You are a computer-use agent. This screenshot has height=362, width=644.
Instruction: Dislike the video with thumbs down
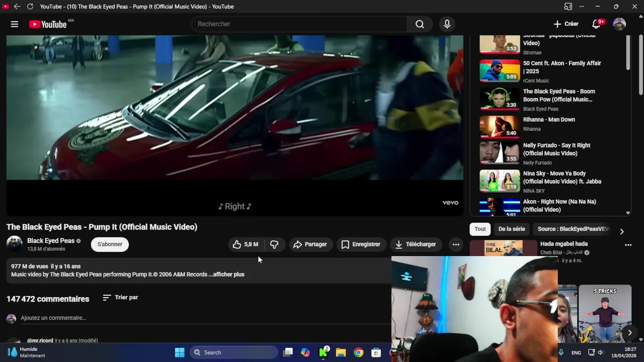274,244
